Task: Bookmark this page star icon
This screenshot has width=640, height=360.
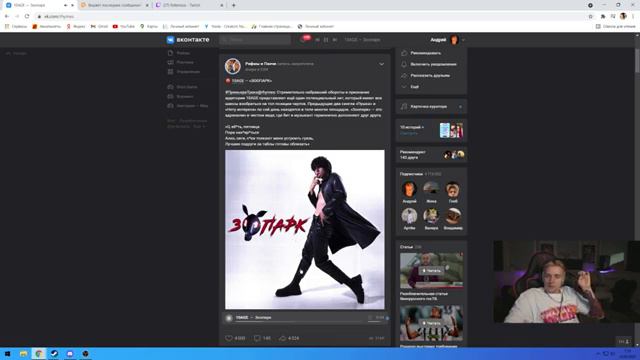Action: (x=590, y=16)
